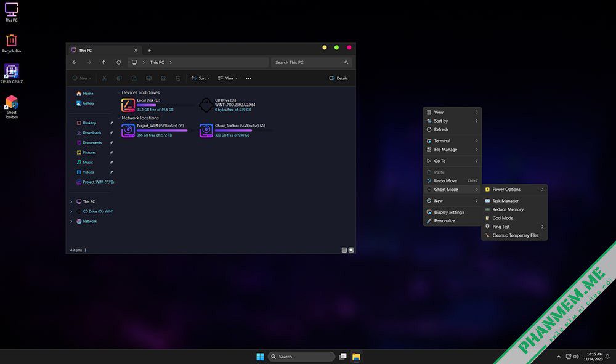This screenshot has height=364, width=616.
Task: Open the View dropdown in Explorer toolbar
Action: point(227,78)
